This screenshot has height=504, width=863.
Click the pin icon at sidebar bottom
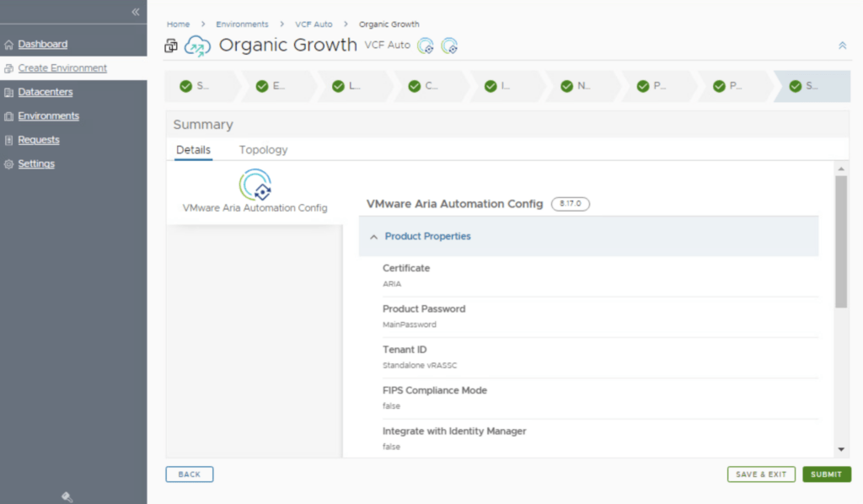67,496
